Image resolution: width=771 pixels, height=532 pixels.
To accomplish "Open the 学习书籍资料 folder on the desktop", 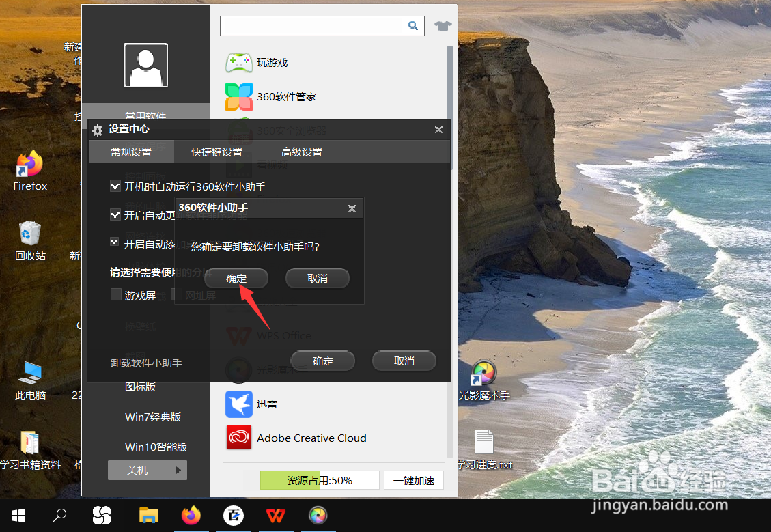I will click(30, 450).
